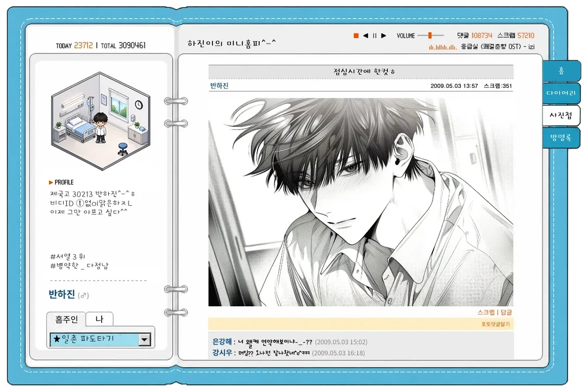The width and height of the screenshot is (587, 392).
Task: Click comment timestamp 2009.05.03 15:02
Action: pos(341,342)
